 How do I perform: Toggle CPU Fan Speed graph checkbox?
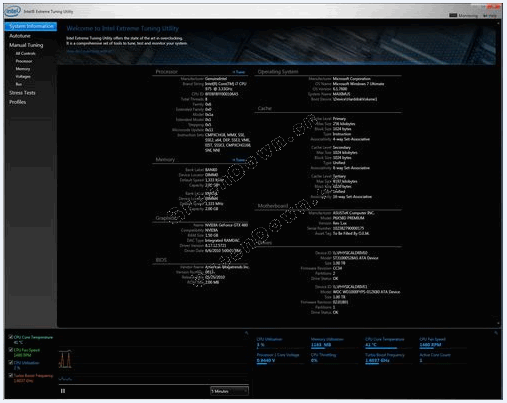[11, 350]
